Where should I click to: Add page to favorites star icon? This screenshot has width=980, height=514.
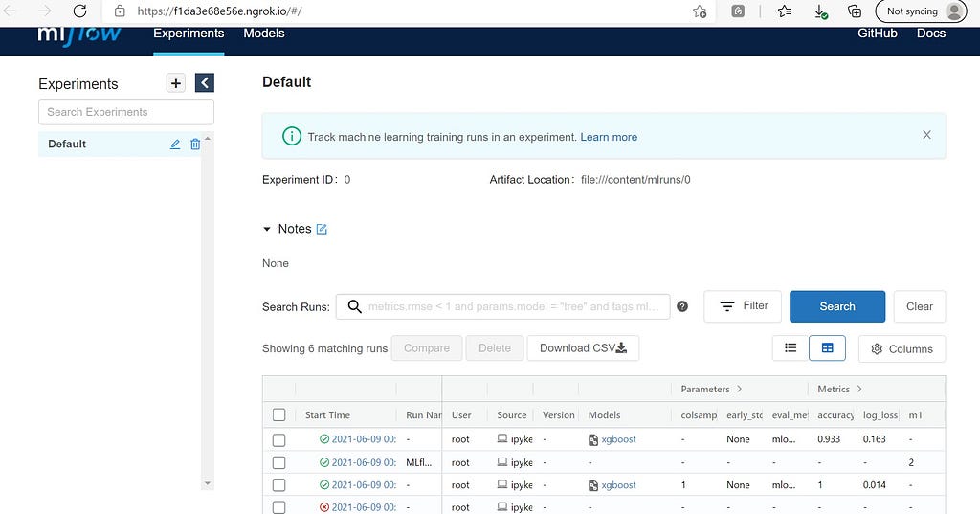coord(700,11)
